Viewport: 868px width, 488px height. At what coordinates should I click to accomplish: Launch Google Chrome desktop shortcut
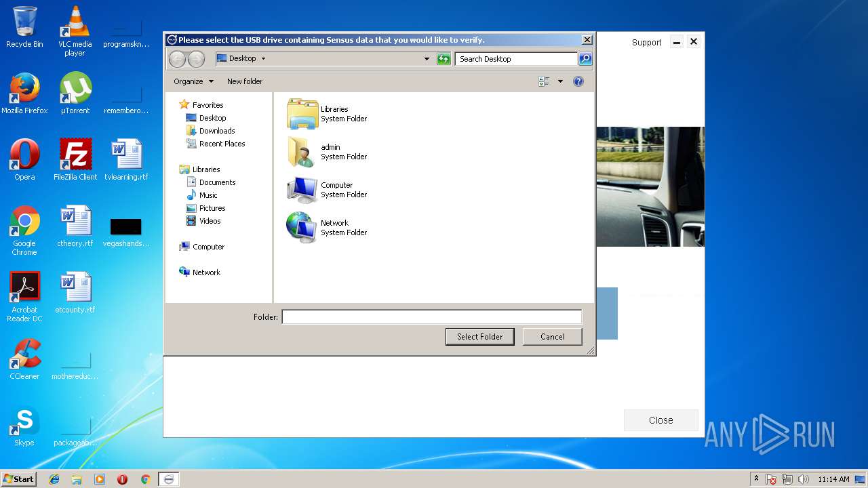point(24,230)
